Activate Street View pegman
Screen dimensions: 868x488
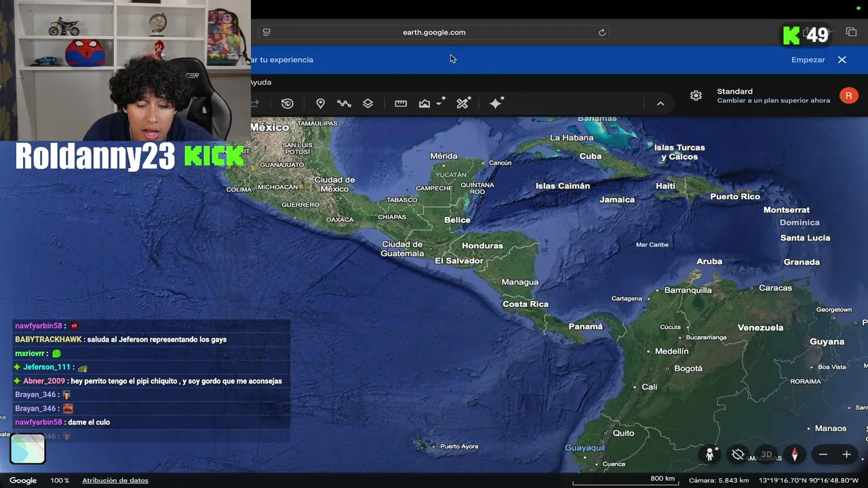click(710, 455)
